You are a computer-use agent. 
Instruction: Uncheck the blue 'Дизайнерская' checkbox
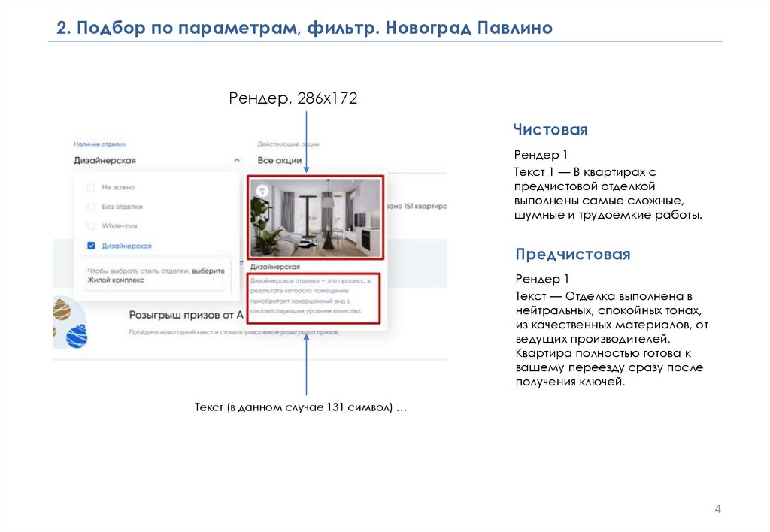91,246
